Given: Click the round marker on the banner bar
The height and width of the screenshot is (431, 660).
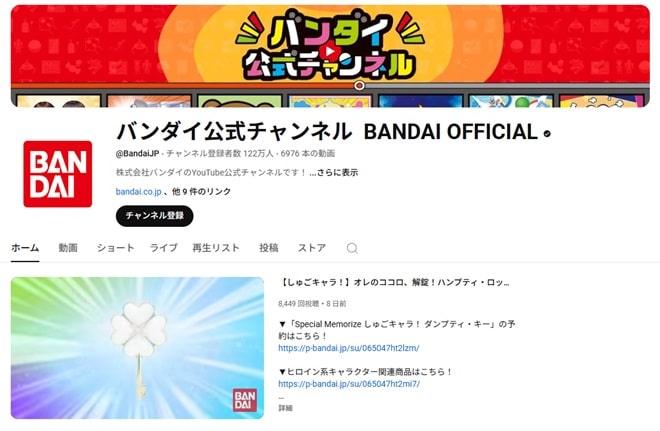Looking at the screenshot, I should [x=359, y=85].
